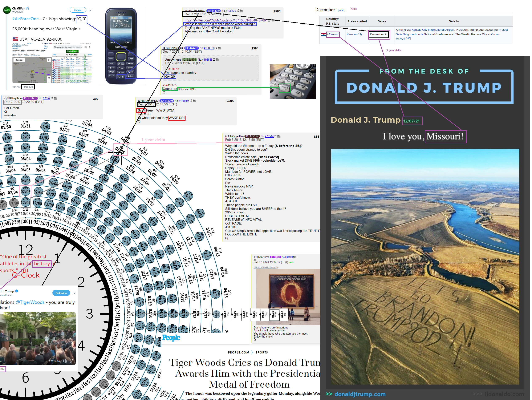Open the three-dot browser menu in tracker screenshot
Image resolution: width=532 pixels, height=400 pixels.
(x=89, y=47)
